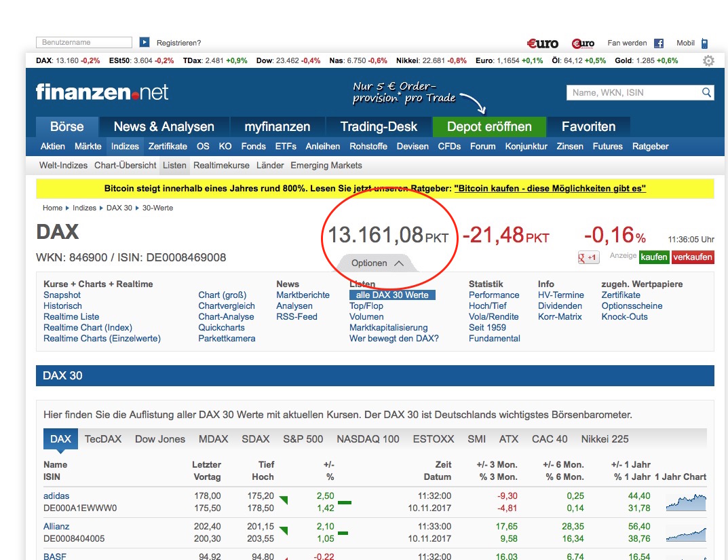Image resolution: width=728 pixels, height=560 pixels.
Task: Open the Korr-Matrix link
Action: pos(560,317)
